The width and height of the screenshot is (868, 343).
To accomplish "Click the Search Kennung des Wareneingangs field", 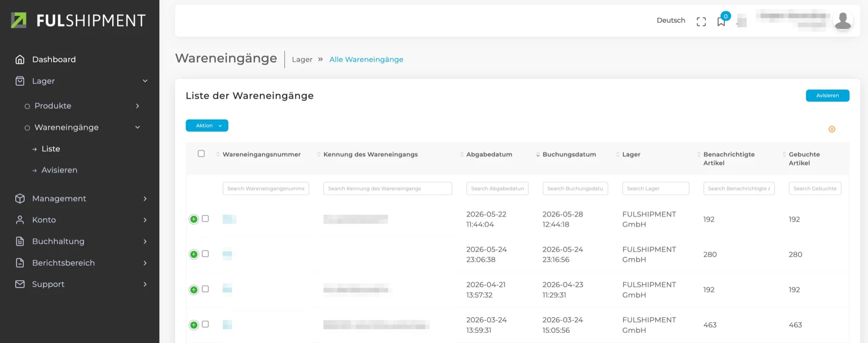I will [x=388, y=189].
